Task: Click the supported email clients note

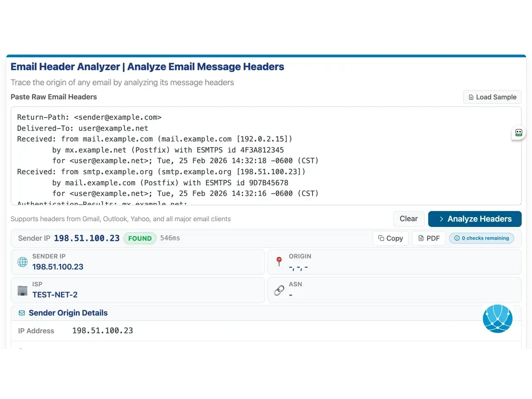Action: (x=121, y=219)
